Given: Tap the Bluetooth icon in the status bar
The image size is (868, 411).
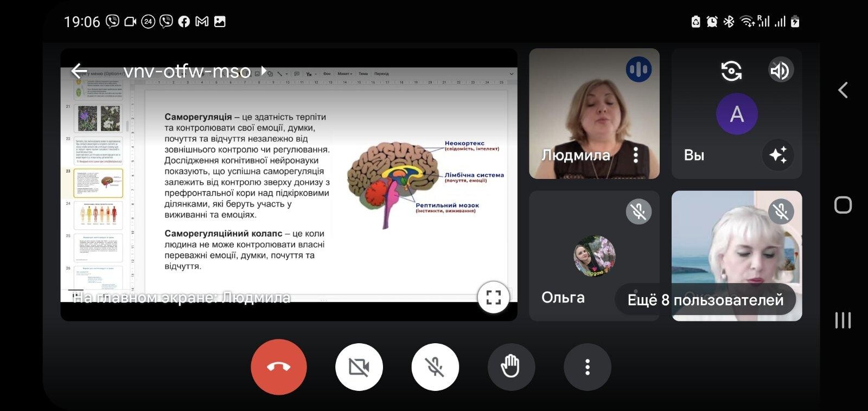Looking at the screenshot, I should coord(729,22).
